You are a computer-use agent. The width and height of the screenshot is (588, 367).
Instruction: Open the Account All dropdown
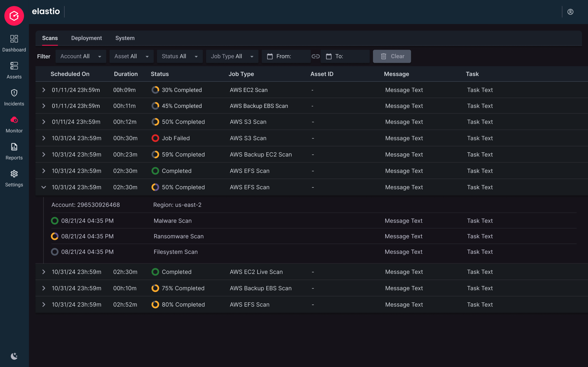(80, 56)
